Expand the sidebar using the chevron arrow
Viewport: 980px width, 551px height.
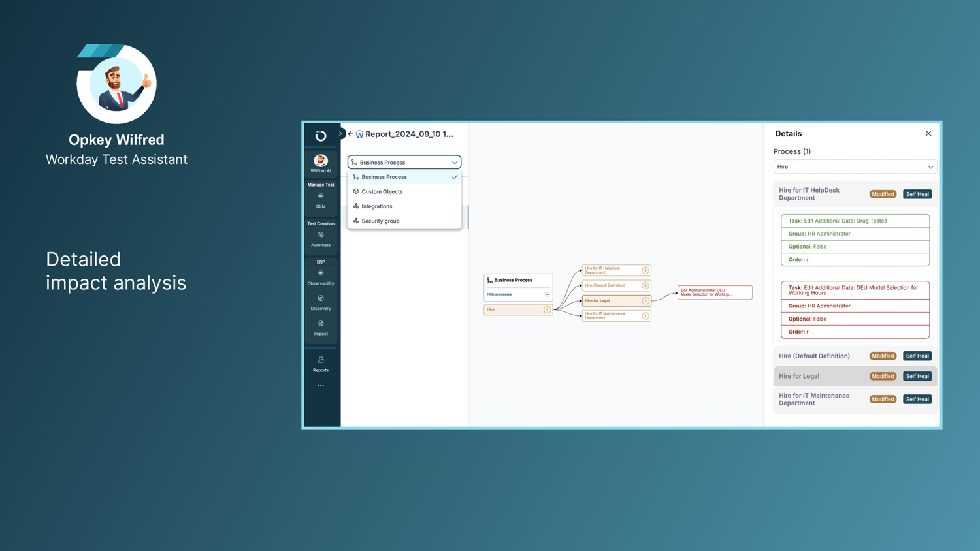click(x=340, y=133)
